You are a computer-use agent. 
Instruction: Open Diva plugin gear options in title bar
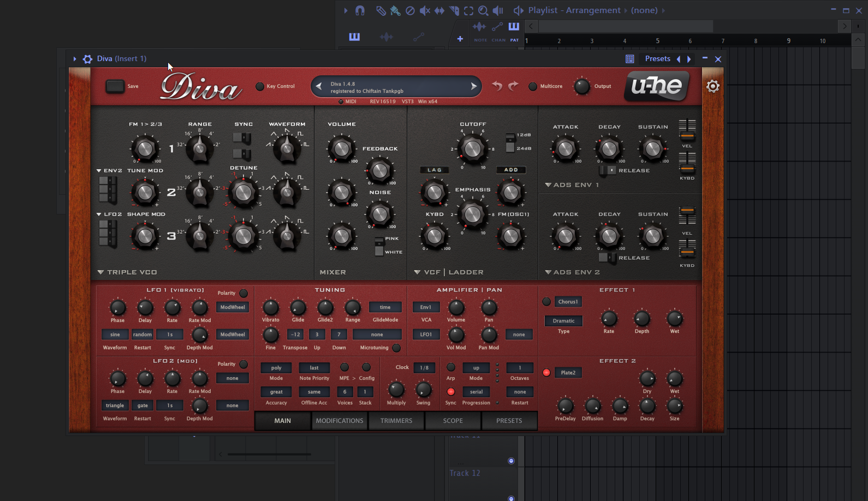coord(87,59)
